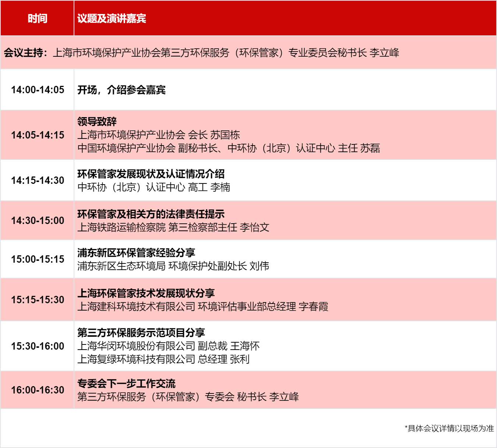Click speaker line 上海复绿环境科技有限公司 张利
The image size is (497, 448).
[x=163, y=359]
